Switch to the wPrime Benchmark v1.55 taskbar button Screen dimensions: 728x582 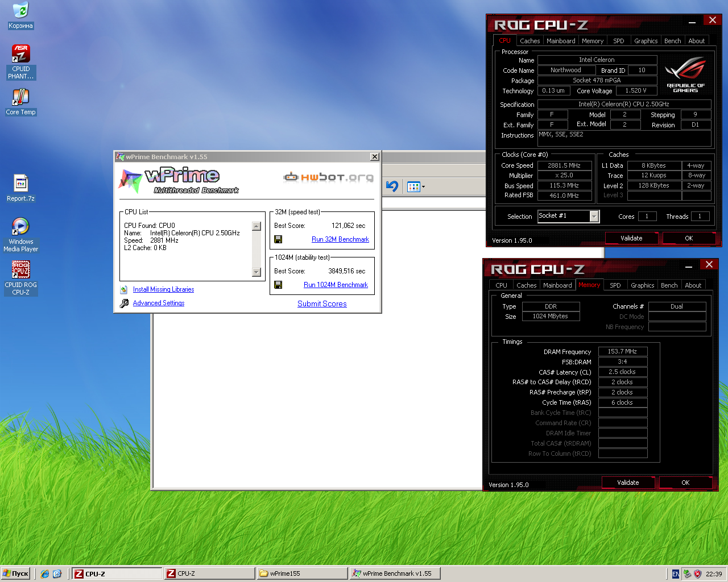[x=394, y=574]
